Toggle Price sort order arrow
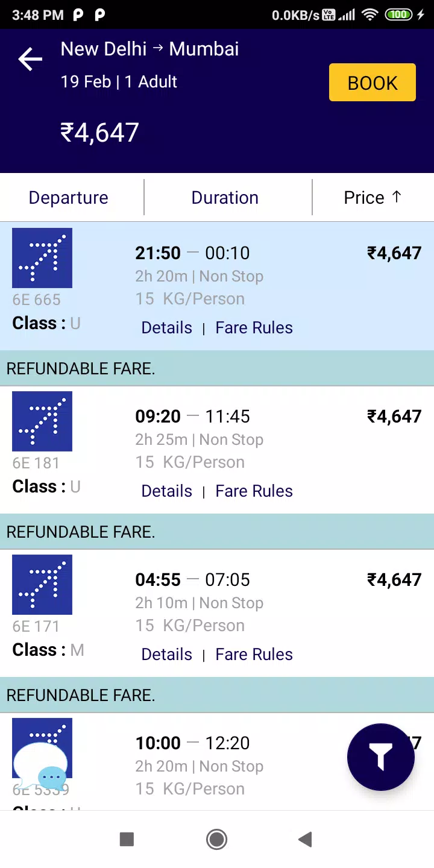 [396, 197]
